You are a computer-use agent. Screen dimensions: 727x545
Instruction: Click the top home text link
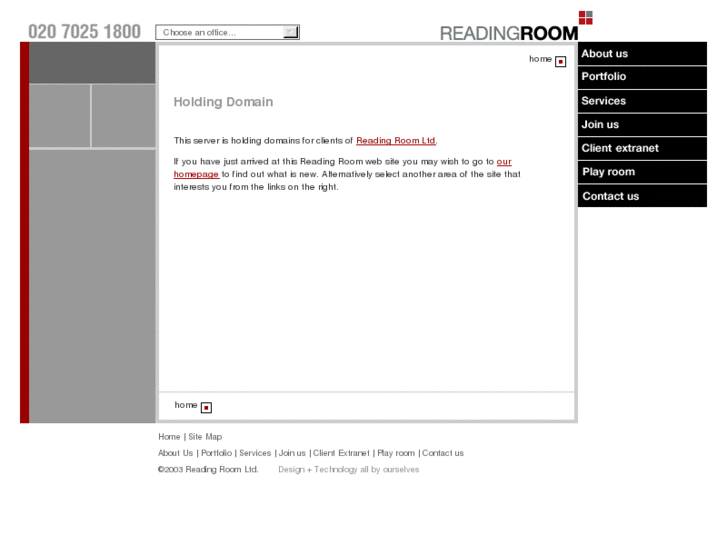[x=540, y=59]
